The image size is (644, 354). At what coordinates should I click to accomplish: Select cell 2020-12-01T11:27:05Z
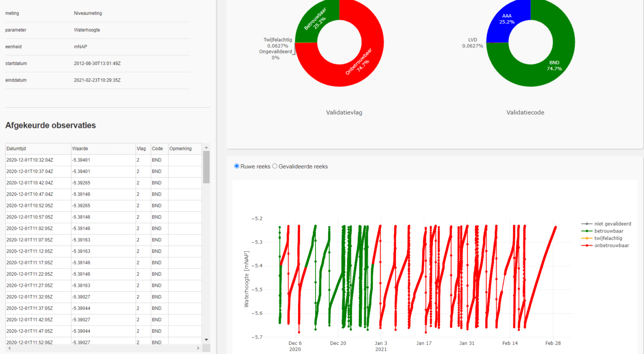(38, 285)
